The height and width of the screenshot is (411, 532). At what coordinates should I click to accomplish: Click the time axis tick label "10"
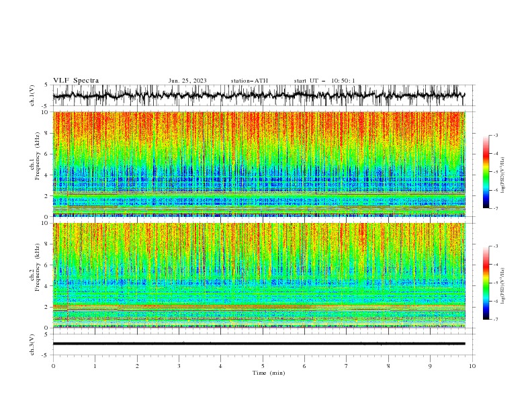point(472,366)
